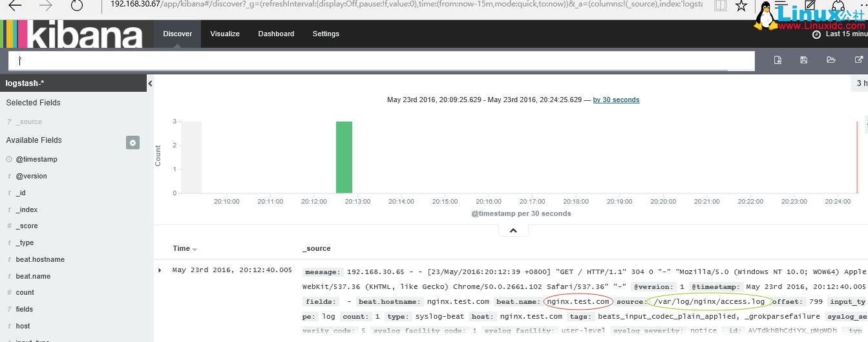Select the @timestamp field
The image size is (868, 342).
pyautogui.click(x=36, y=159)
